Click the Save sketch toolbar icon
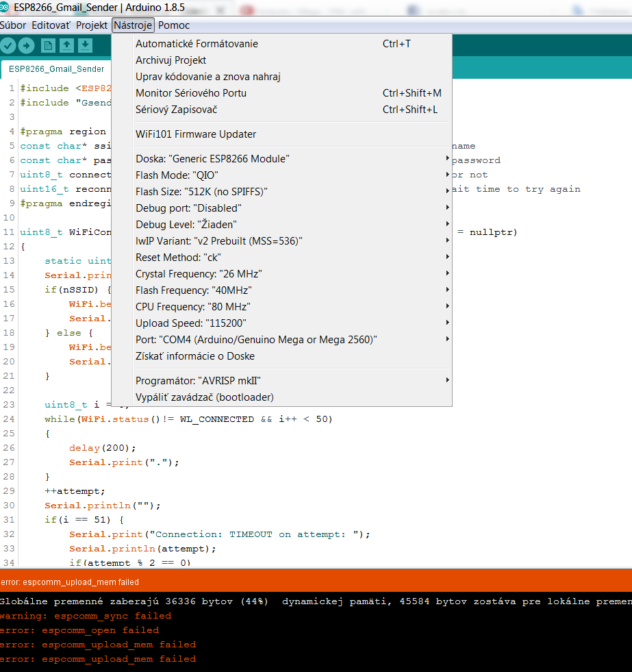This screenshot has height=672, width=632. (x=85, y=46)
